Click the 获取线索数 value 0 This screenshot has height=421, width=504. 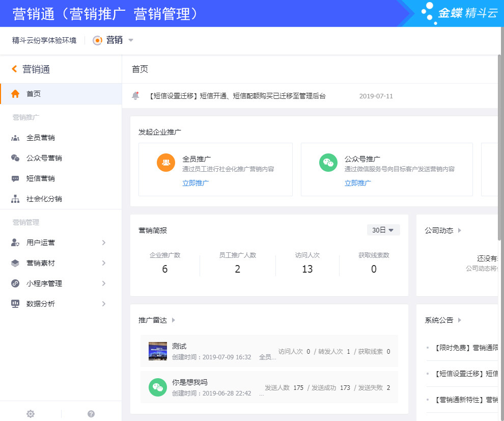(374, 269)
